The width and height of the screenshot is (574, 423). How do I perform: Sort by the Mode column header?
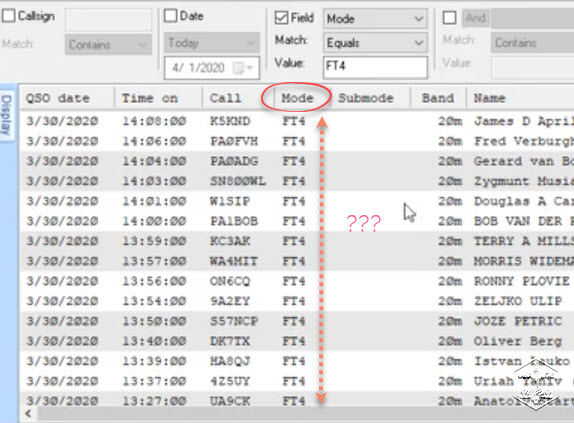click(297, 98)
